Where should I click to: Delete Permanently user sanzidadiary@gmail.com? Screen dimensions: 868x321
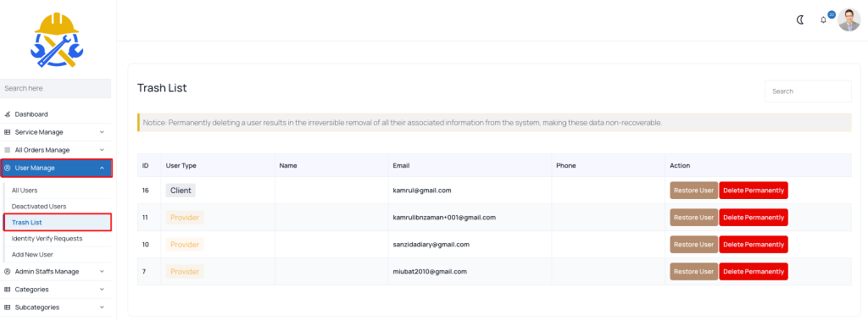tap(754, 245)
